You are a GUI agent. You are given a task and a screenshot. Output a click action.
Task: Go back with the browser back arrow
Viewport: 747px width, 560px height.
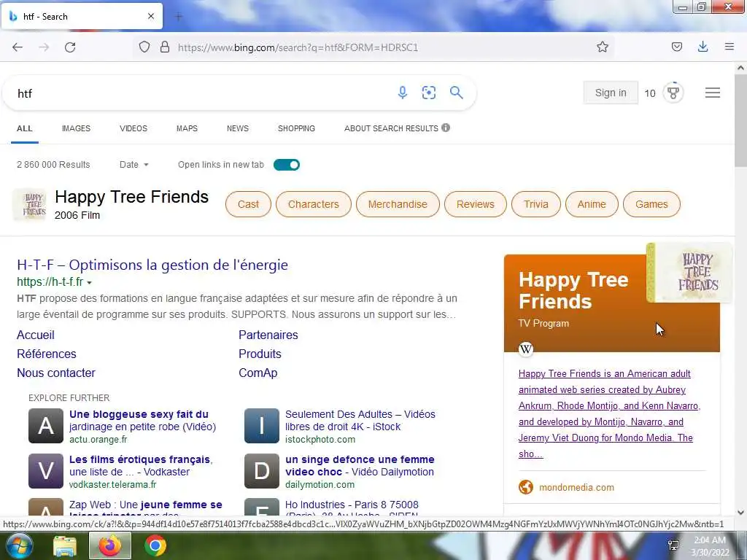(x=18, y=47)
